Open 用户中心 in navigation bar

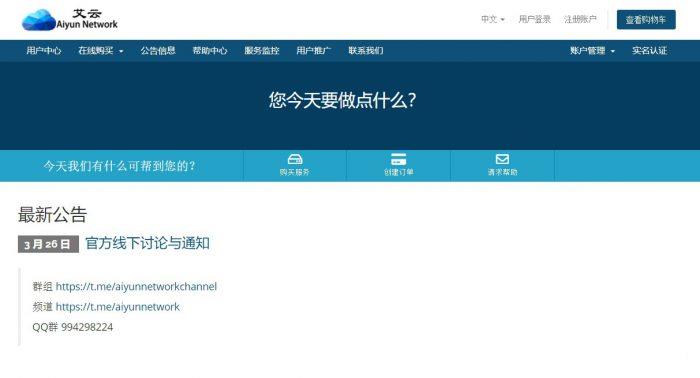pos(43,50)
